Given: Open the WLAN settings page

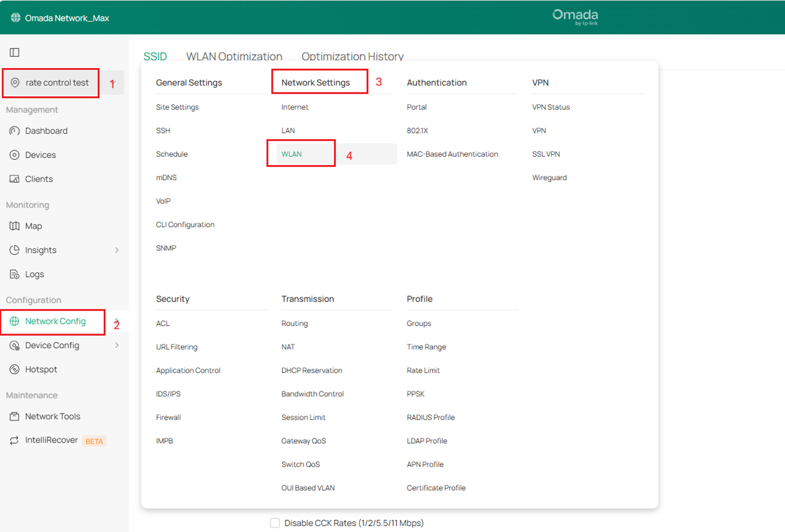Looking at the screenshot, I should click(291, 154).
